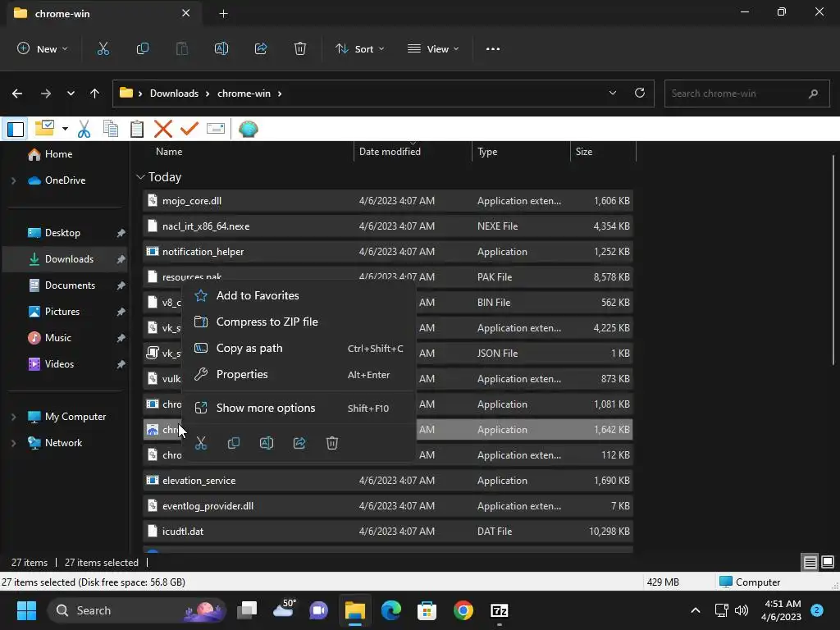Click the Copy icon in the command bar
Screen dimensions: 840x630
(143, 48)
